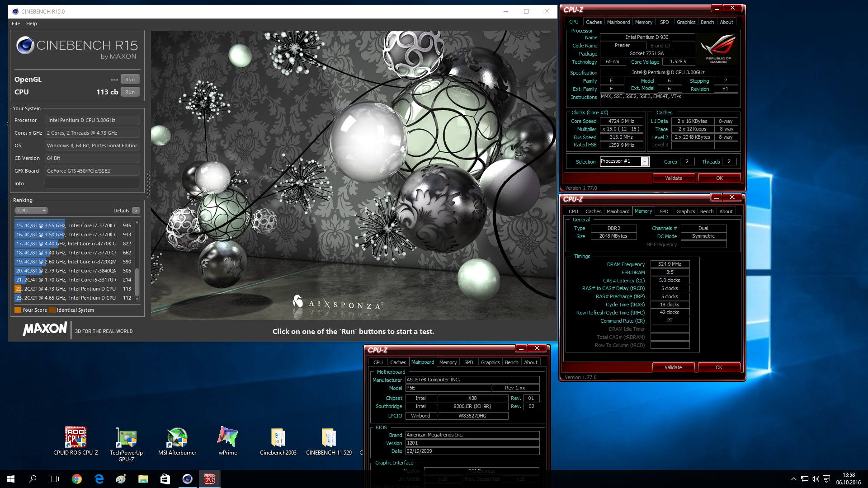Open the Windows Start menu

pos(11,479)
